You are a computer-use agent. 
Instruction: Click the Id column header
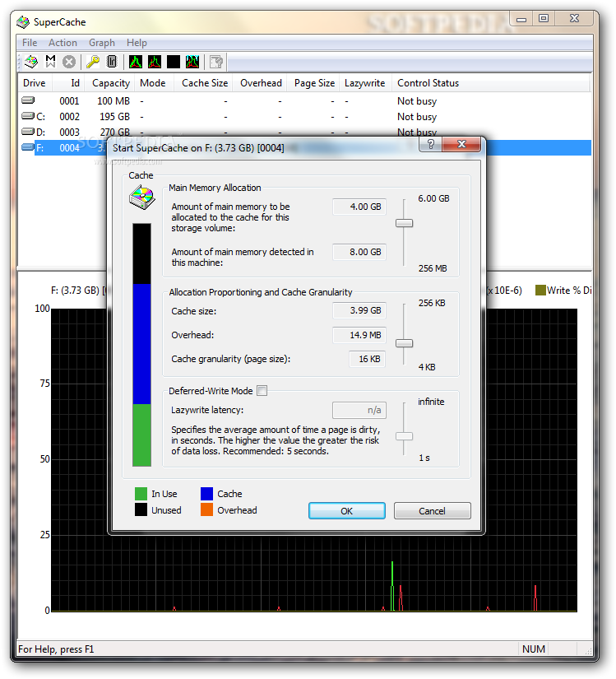pyautogui.click(x=68, y=83)
